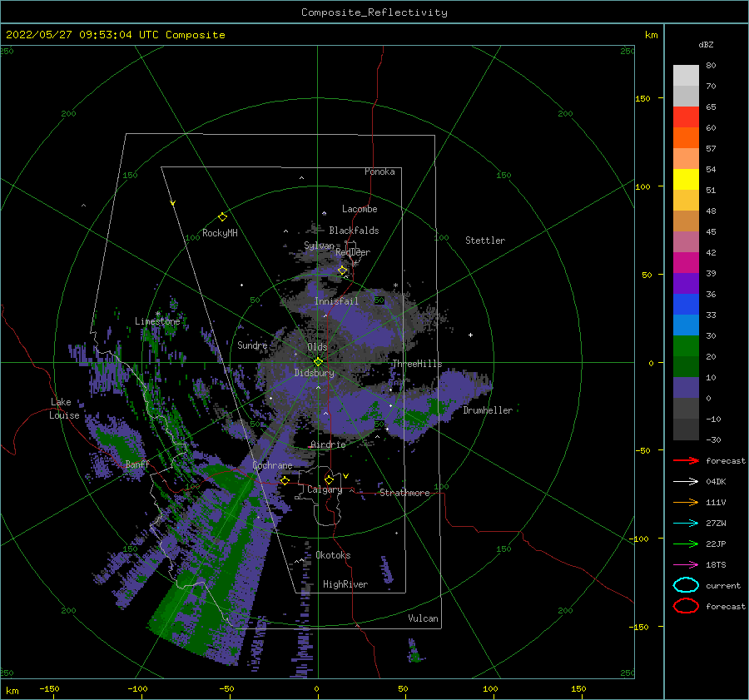Click the Lacombe city label

[x=360, y=209]
